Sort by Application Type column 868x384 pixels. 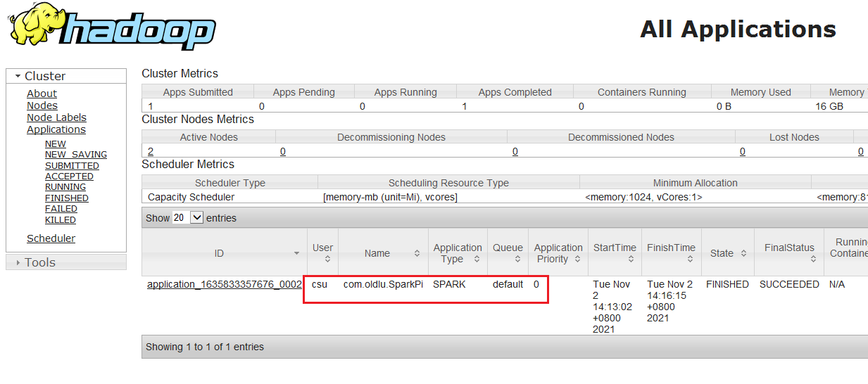[x=458, y=252]
